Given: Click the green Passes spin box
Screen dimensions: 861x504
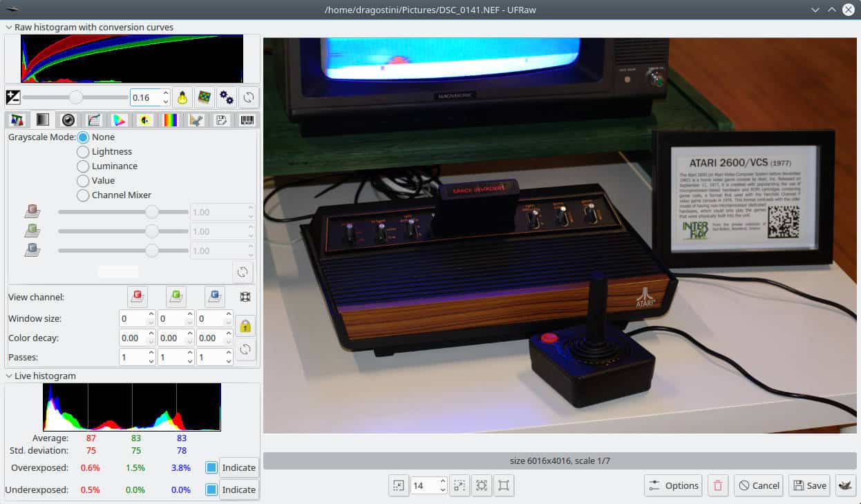Looking at the screenshot, I should coord(176,358).
